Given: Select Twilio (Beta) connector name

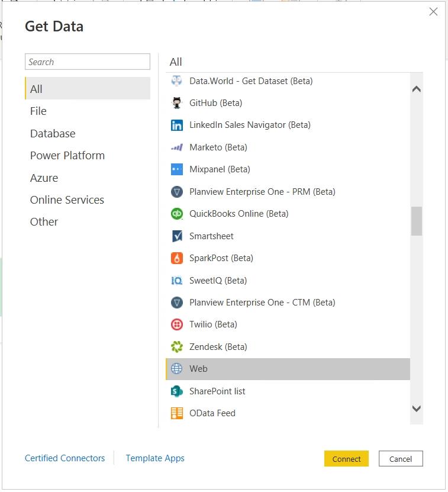Looking at the screenshot, I should point(213,324).
